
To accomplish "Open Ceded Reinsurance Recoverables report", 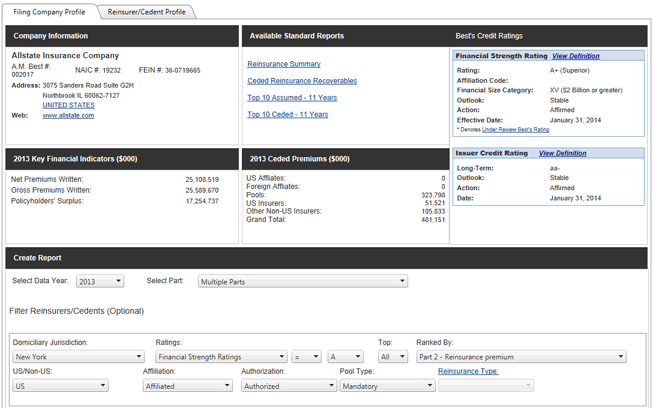I will 302,81.
